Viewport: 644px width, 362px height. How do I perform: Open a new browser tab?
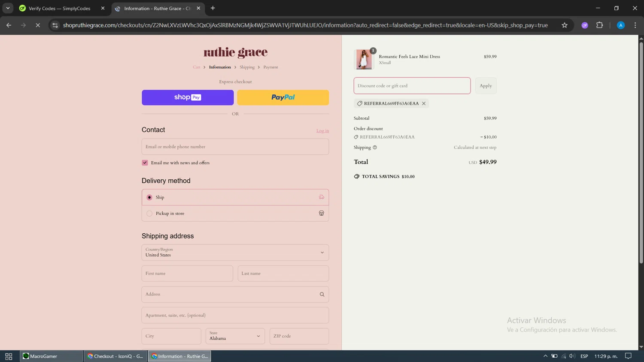point(213,8)
